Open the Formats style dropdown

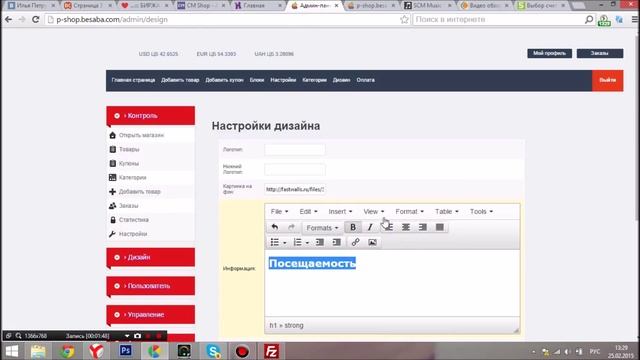[x=322, y=228]
